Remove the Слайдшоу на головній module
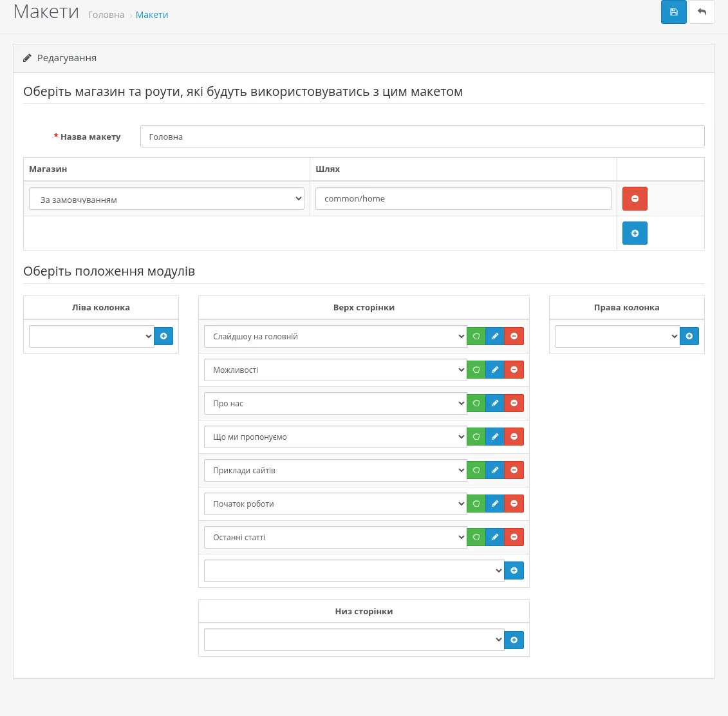This screenshot has width=728, height=716. coord(514,336)
